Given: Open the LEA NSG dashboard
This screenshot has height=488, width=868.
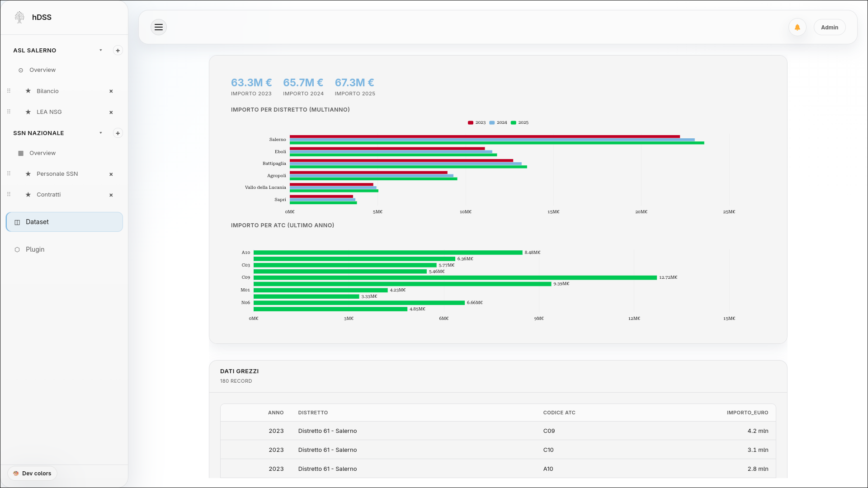Looking at the screenshot, I should pyautogui.click(x=49, y=112).
